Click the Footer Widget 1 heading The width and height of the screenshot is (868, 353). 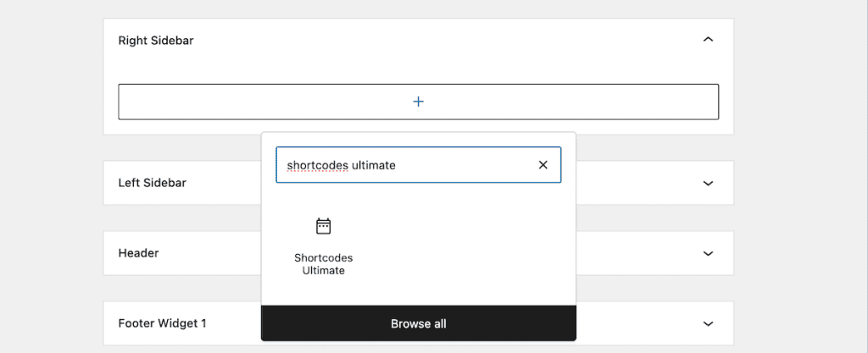[162, 323]
